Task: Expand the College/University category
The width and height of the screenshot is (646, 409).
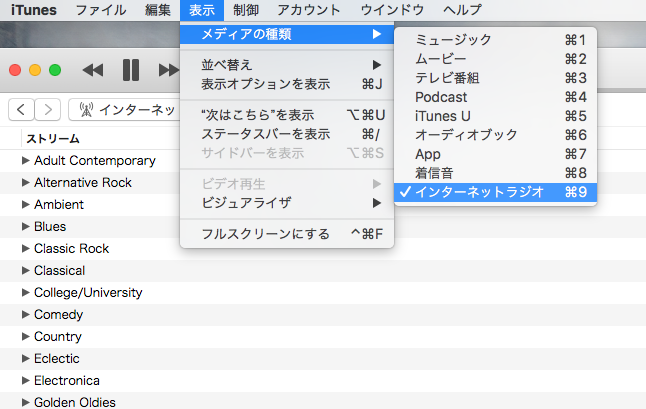Action: (x=26, y=292)
